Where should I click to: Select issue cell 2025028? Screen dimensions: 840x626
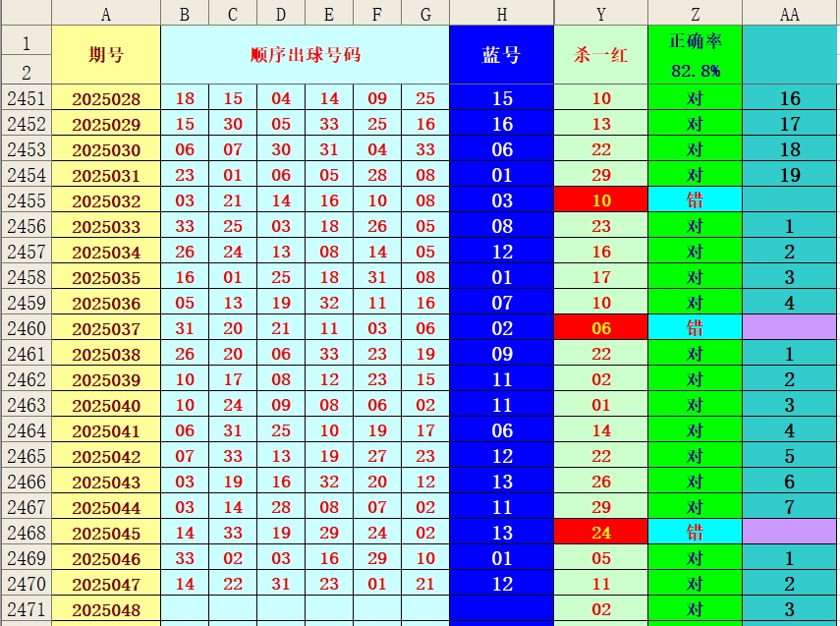(106, 98)
